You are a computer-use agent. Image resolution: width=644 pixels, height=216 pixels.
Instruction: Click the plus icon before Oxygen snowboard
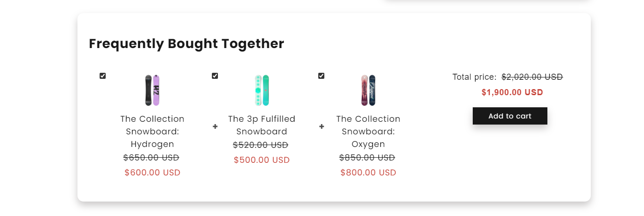coord(322,126)
